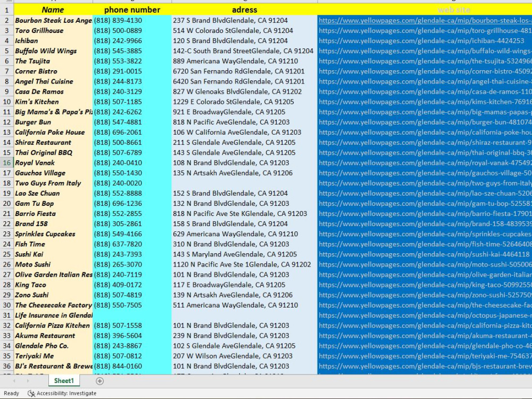This screenshot has height=399, width=532.
Task: Select the Kim's Kitchen cell
Action: point(53,102)
